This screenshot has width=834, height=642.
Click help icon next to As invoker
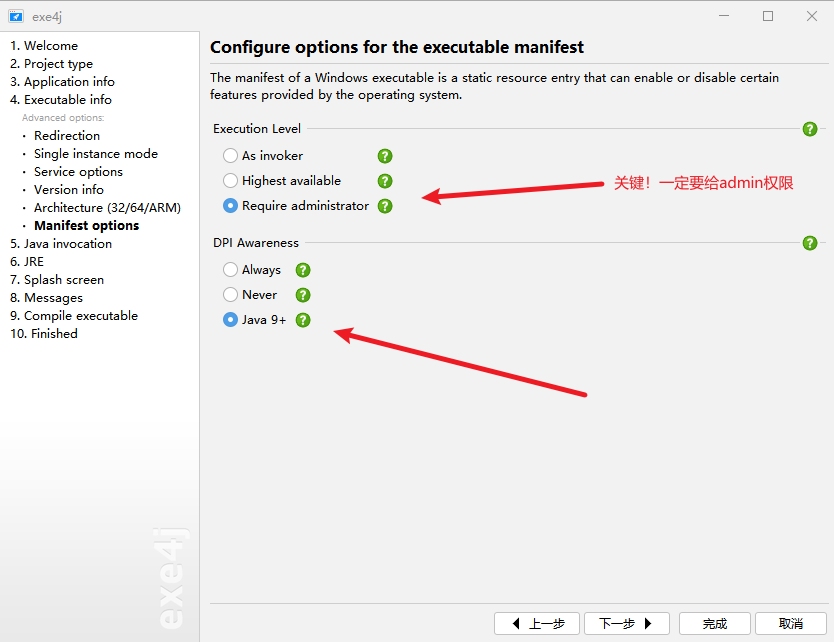click(x=385, y=156)
